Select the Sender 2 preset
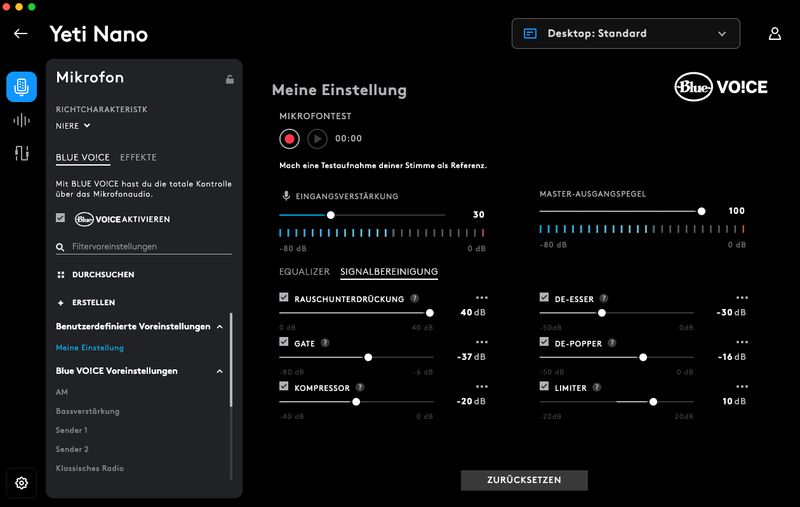Screen dimensions: 800x507 [72, 449]
